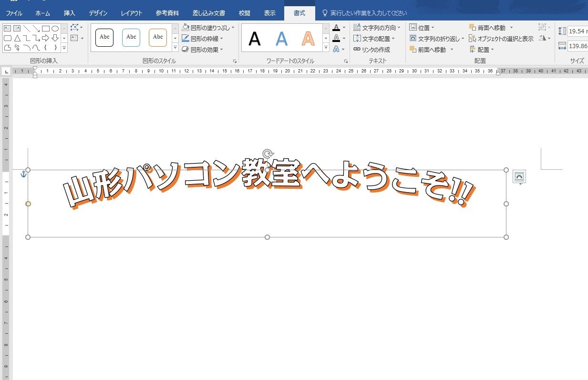This screenshot has height=380, width=588.
Task: Open the text outline dropdown arrow
Action: (344, 39)
